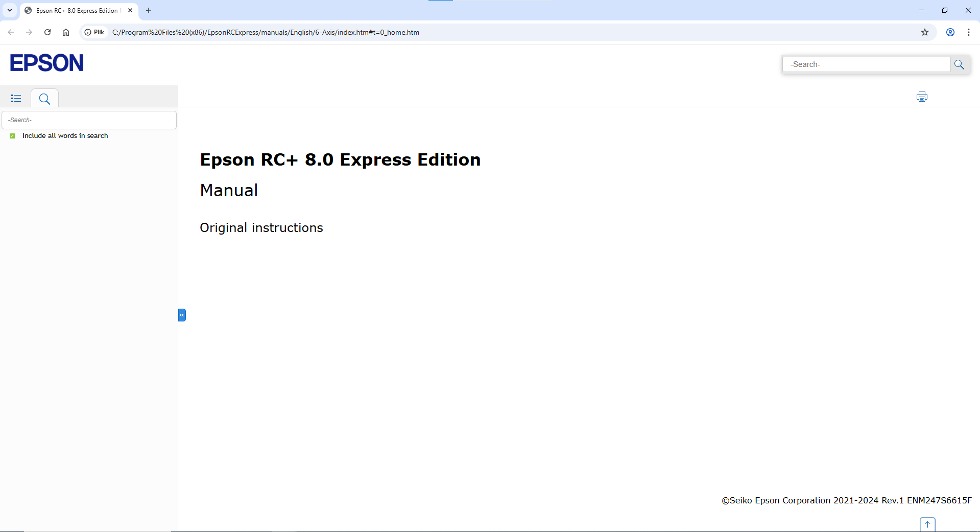980x532 pixels.
Task: Go to top of page arrow
Action: [927, 524]
